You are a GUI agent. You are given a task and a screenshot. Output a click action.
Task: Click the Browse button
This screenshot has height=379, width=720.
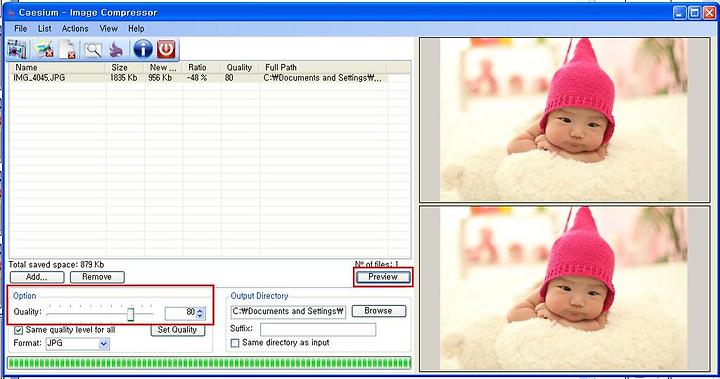pos(378,311)
